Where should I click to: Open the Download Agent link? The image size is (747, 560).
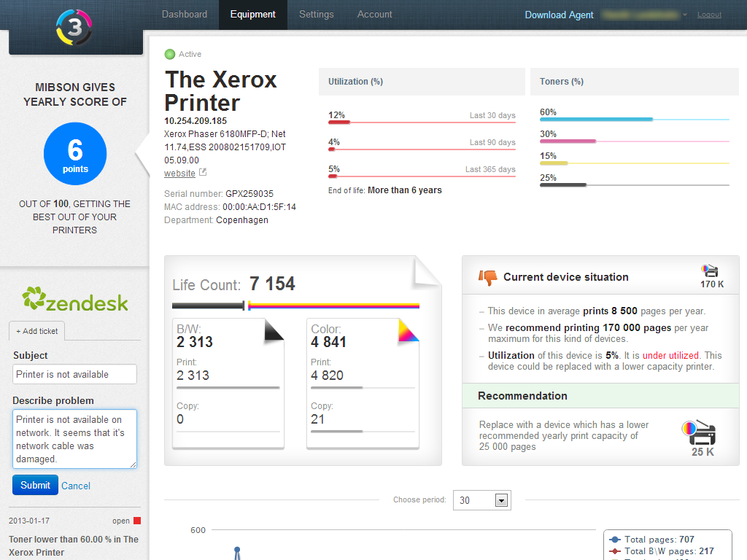[559, 15]
